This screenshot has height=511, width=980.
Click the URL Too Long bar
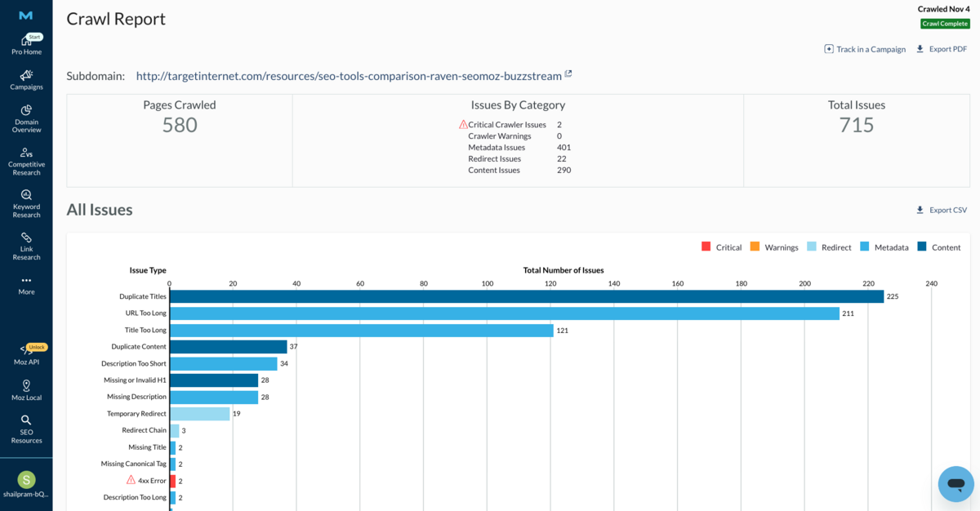pos(505,313)
